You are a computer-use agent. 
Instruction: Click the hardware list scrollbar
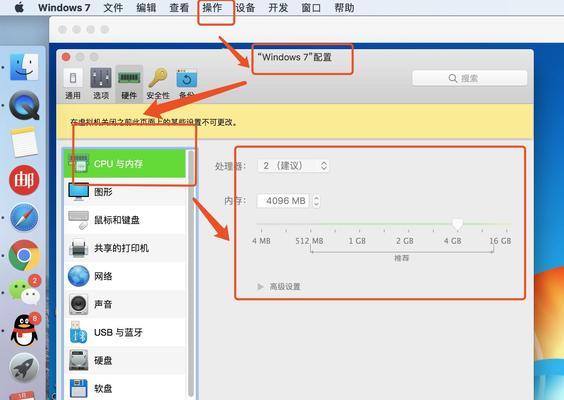[191, 273]
